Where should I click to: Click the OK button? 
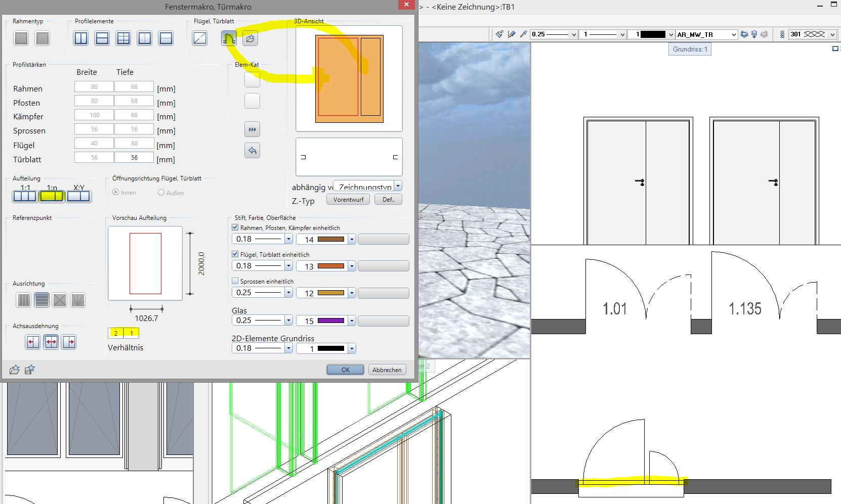point(345,370)
